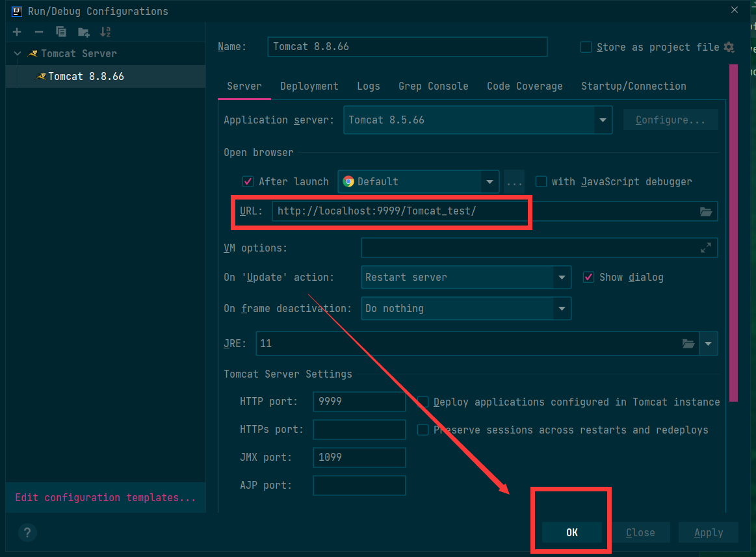Browse for JRE folder icon
Viewport: 756px width, 557px height.
(x=688, y=344)
